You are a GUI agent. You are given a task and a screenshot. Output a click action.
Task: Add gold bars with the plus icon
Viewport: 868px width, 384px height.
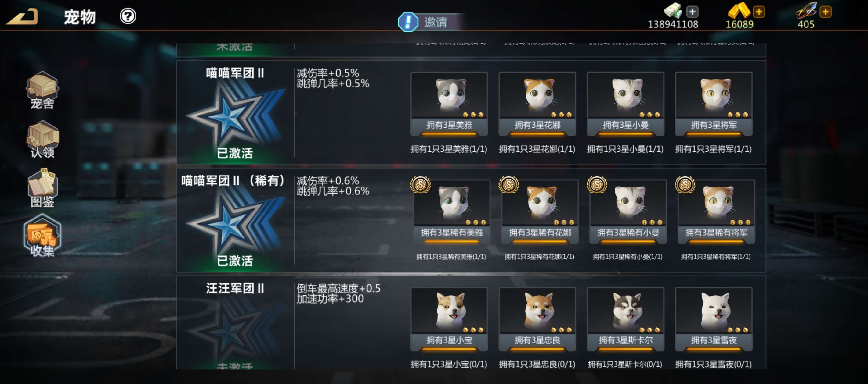[759, 12]
